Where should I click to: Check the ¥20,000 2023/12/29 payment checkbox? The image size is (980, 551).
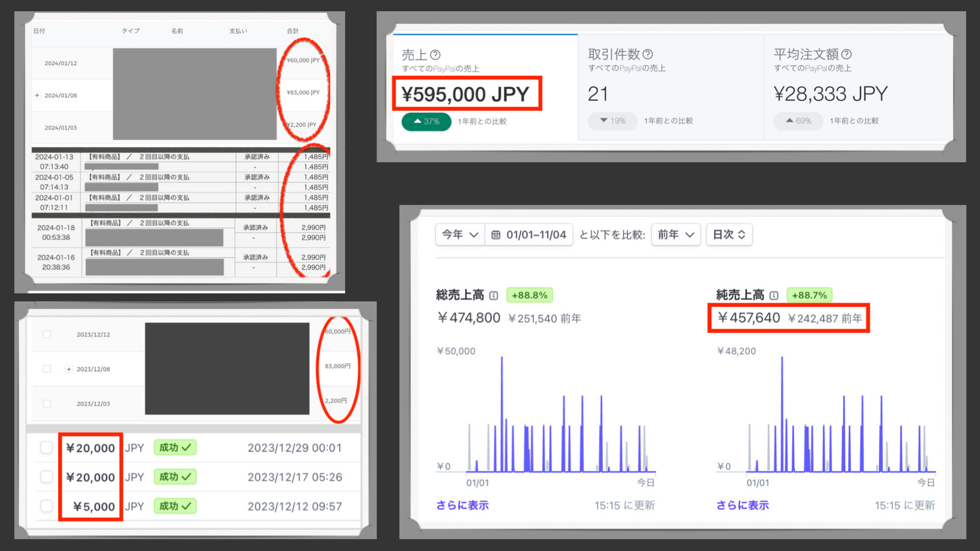pos(46,447)
